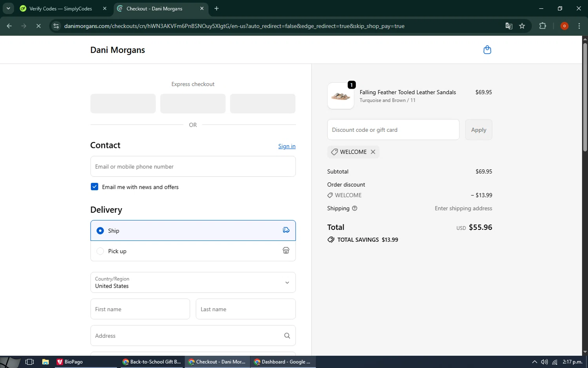Image resolution: width=588 pixels, height=368 pixels.
Task: Open the tab search dropdown arrow
Action: point(8,8)
